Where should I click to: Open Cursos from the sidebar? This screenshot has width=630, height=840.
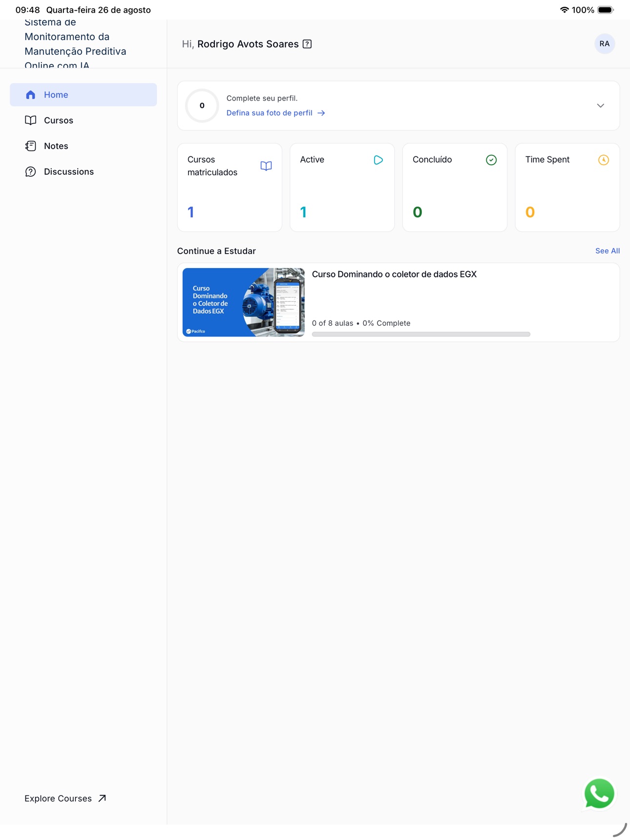tap(84, 120)
